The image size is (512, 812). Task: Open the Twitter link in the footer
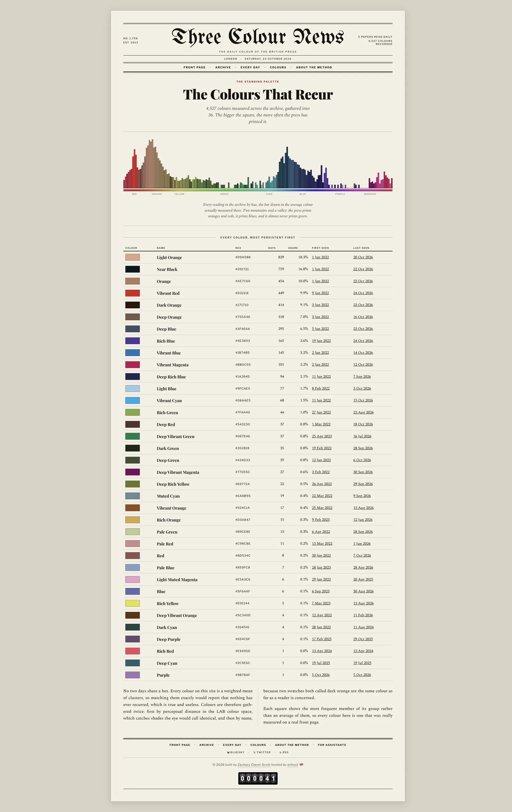point(262,752)
